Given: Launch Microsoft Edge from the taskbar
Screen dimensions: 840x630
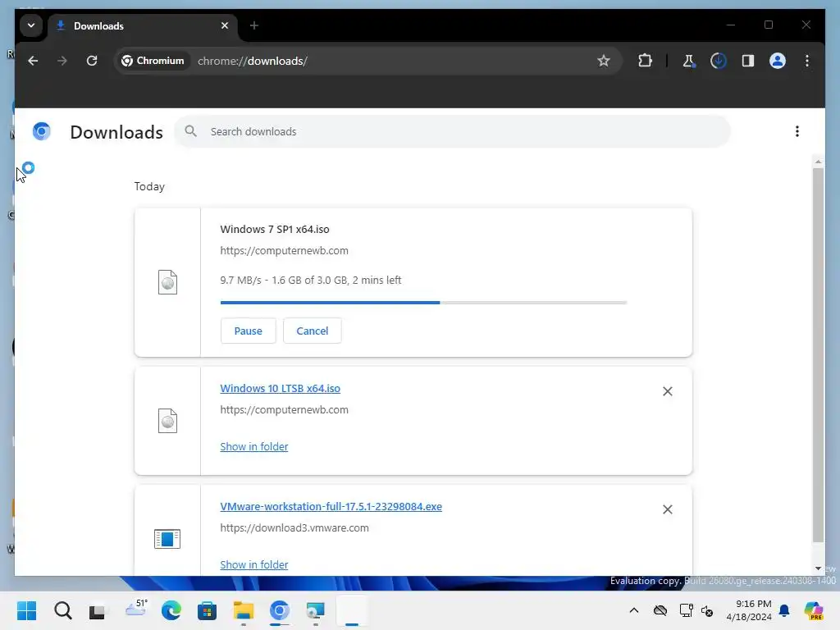Looking at the screenshot, I should [171, 610].
